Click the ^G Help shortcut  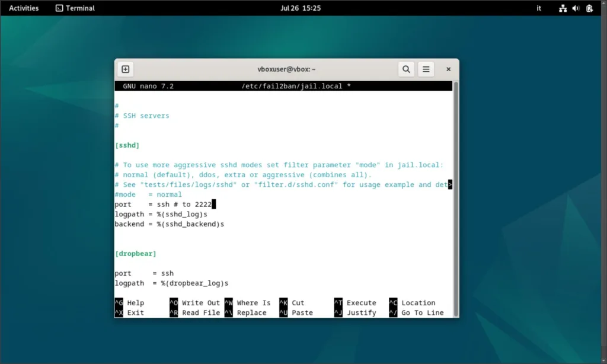[129, 303]
